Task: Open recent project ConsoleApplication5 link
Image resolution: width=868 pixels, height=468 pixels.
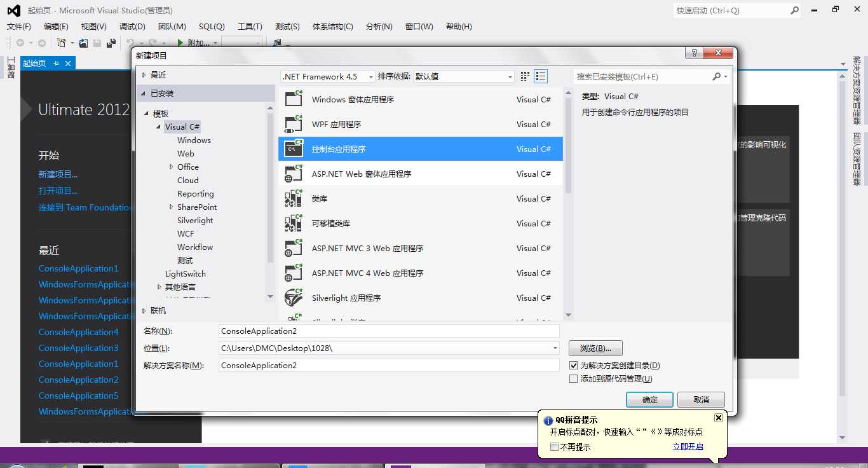Action: 78,396
